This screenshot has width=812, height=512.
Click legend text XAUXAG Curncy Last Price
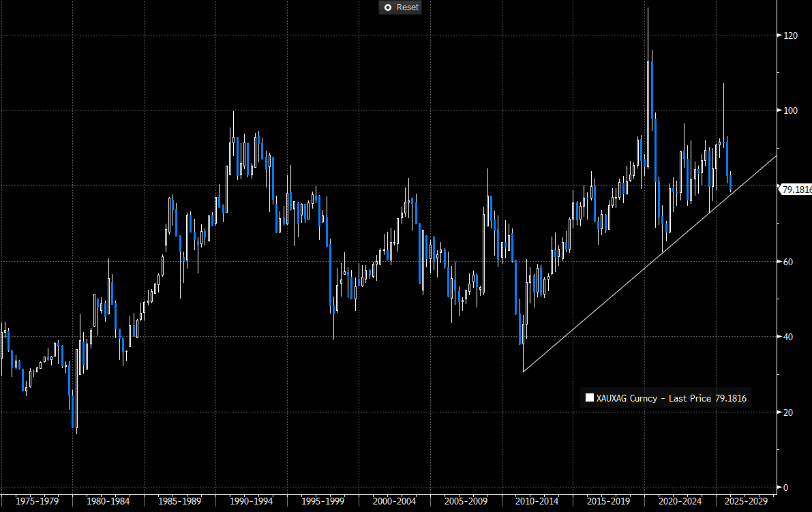pyautogui.click(x=671, y=398)
